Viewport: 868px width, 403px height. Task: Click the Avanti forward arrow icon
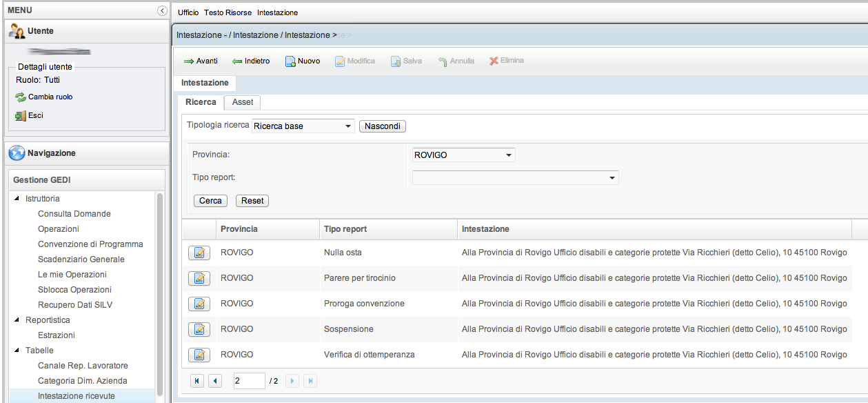[188, 61]
